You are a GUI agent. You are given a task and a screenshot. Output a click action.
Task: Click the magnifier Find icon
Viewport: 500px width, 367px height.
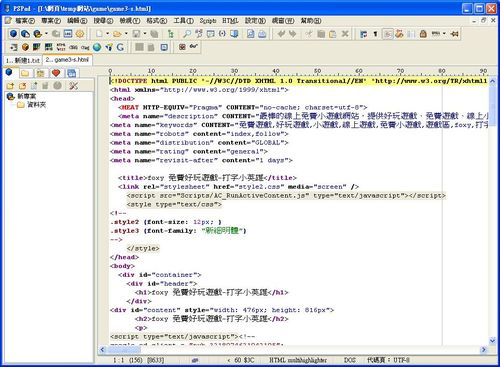click(187, 34)
